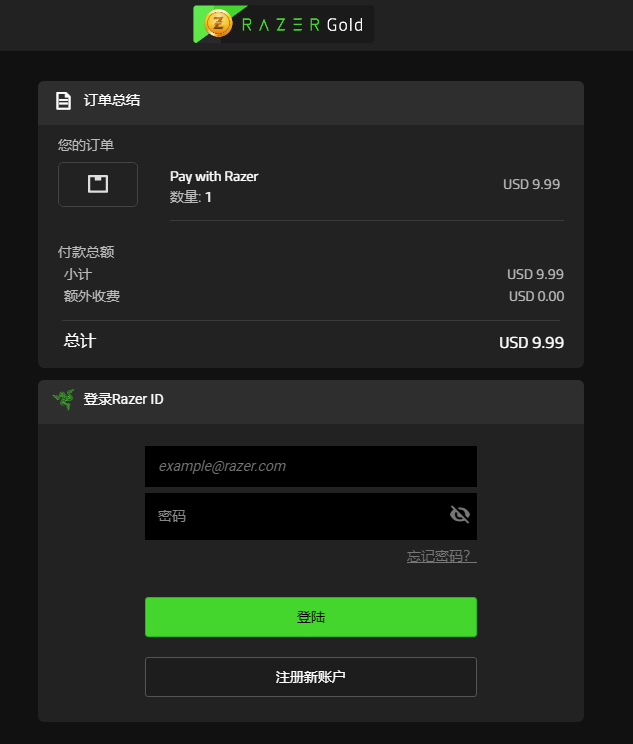Click the order summary document icon
This screenshot has width=633, height=744.
(x=63, y=101)
